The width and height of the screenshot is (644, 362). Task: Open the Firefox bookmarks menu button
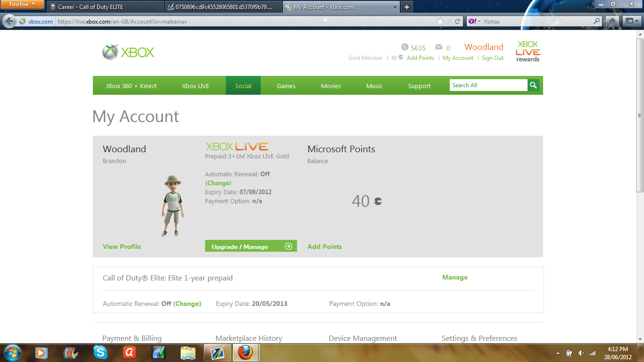631,21
